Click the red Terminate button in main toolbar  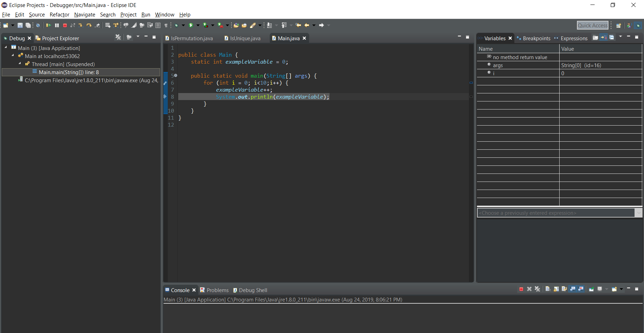65,25
